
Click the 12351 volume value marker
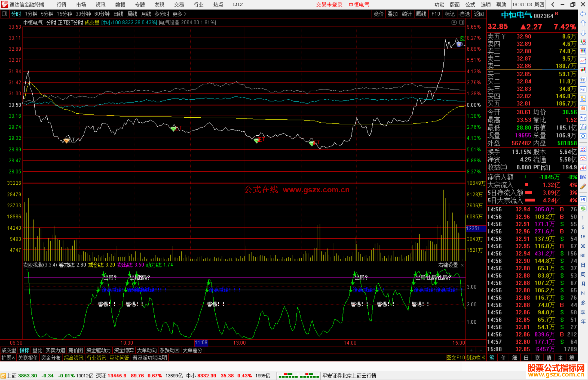476,228
